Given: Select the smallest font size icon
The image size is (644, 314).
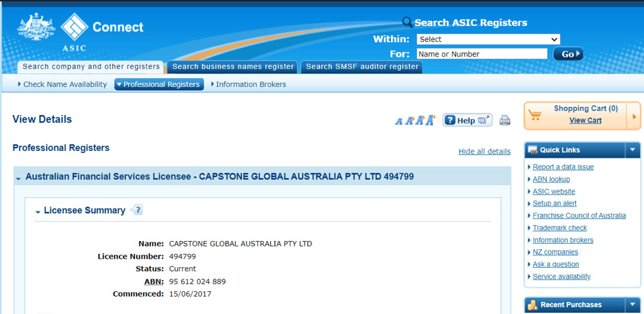Looking at the screenshot, I should pos(399,122).
